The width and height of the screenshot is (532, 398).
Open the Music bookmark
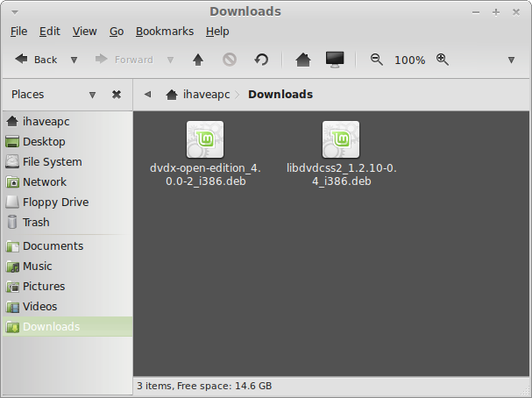67,266
